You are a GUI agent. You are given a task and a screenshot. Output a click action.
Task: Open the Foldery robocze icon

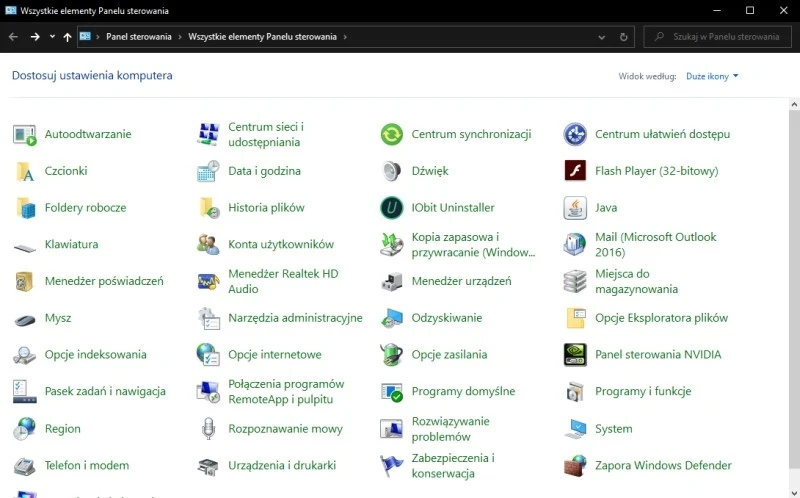point(26,208)
